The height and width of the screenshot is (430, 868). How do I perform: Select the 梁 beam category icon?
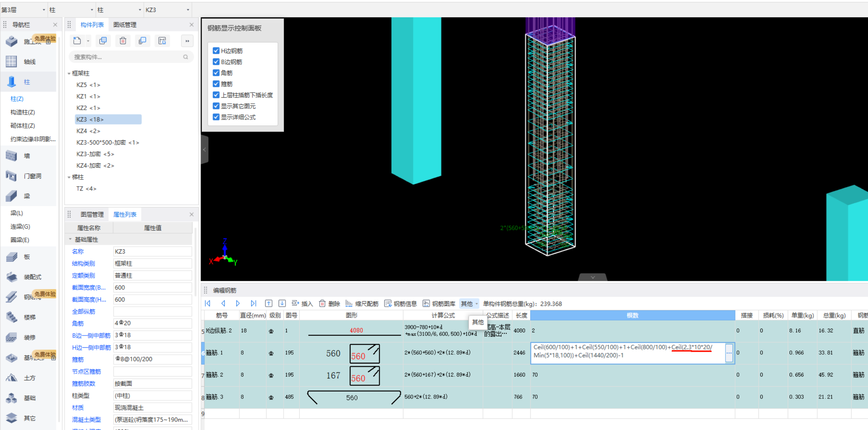(11, 196)
